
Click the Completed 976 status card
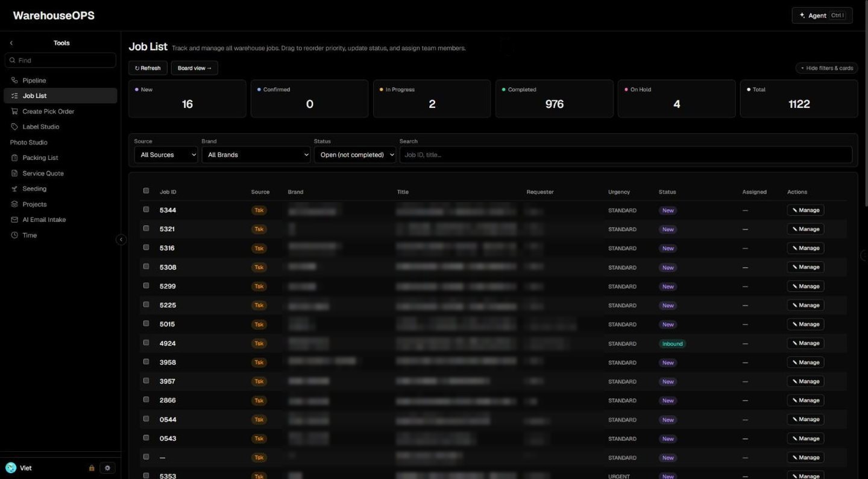555,98
